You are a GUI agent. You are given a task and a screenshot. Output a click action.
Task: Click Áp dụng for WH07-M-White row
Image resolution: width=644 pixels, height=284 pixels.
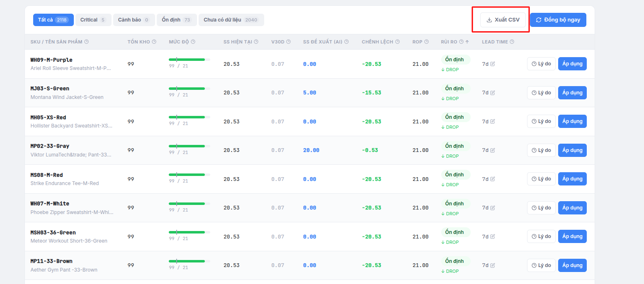click(x=572, y=208)
